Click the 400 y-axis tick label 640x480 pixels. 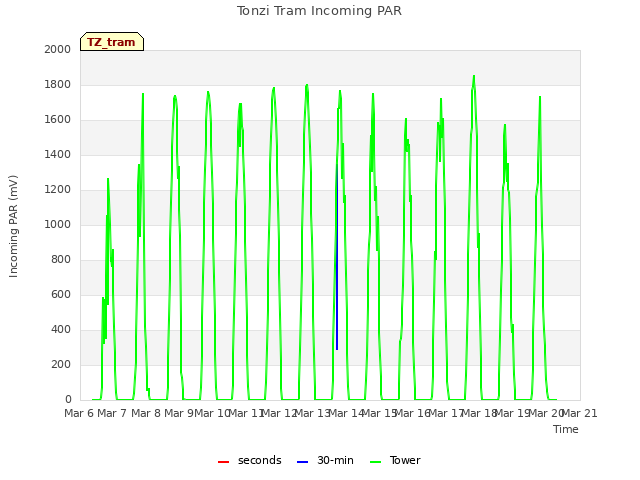click(x=61, y=329)
